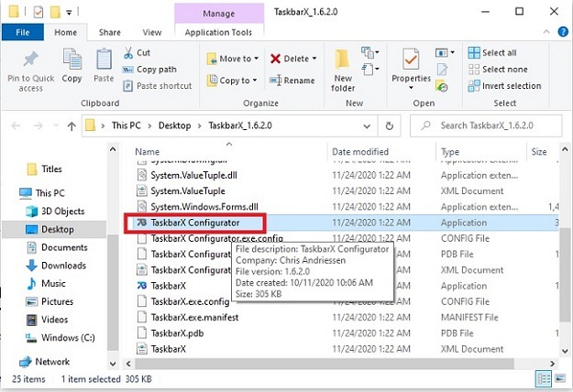This screenshot has width=573, height=392.
Task: Open Help with the question mark icon
Action: [x=563, y=32]
